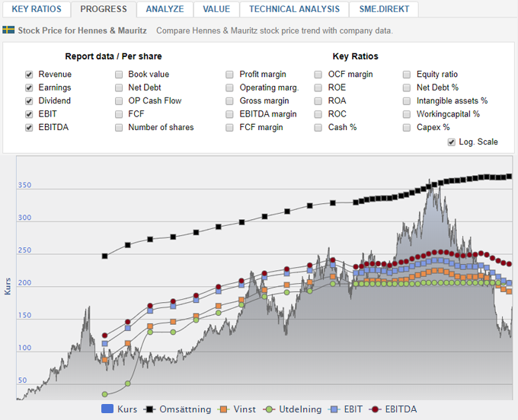This screenshot has height=420, width=518.
Task: Enable the FCF margin checkbox
Action: point(229,127)
